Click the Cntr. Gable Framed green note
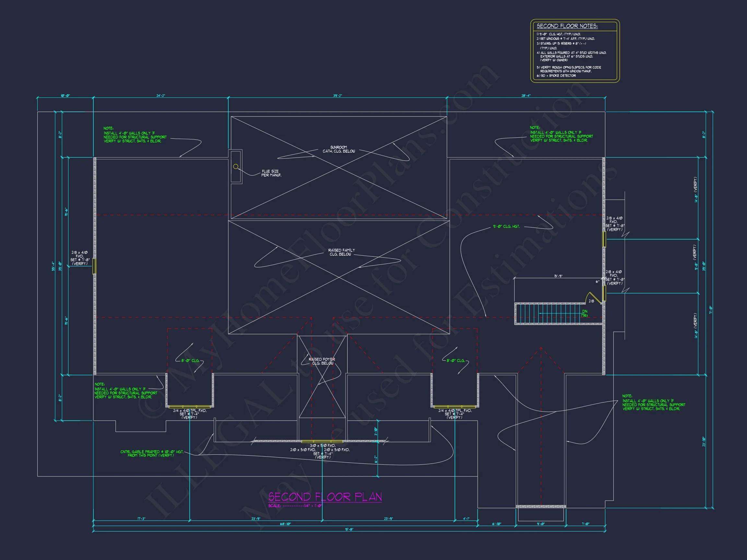The height and width of the screenshot is (560, 747). click(152, 453)
